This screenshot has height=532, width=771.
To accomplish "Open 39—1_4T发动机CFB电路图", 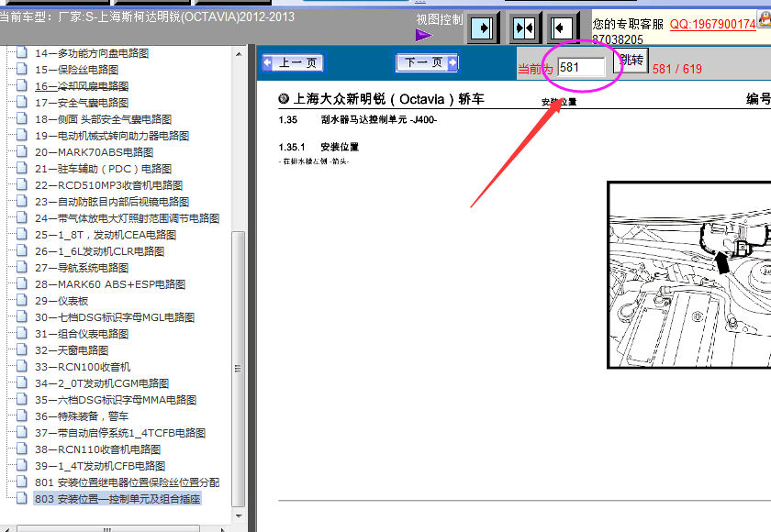I will (100, 466).
